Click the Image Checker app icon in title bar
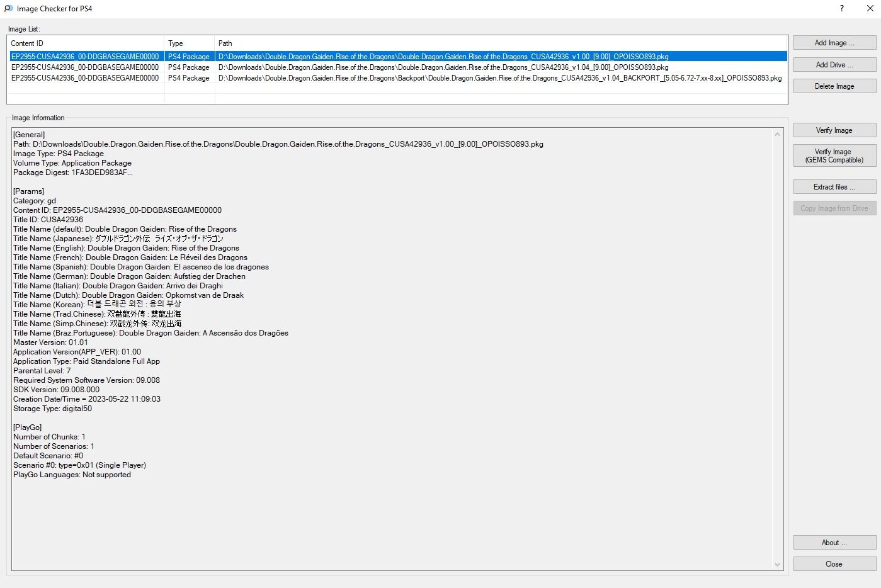Viewport: 881px width, 588px height. [8, 9]
